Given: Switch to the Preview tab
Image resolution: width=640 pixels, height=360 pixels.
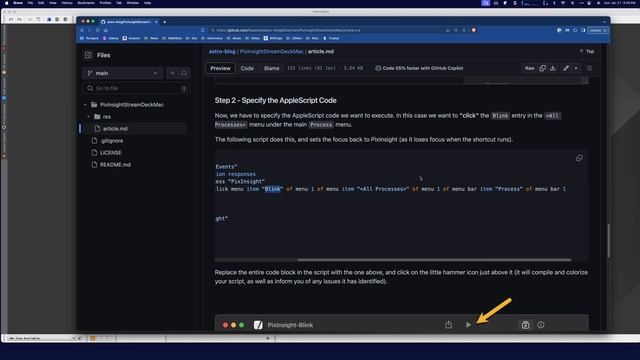Looking at the screenshot, I should [x=220, y=68].
